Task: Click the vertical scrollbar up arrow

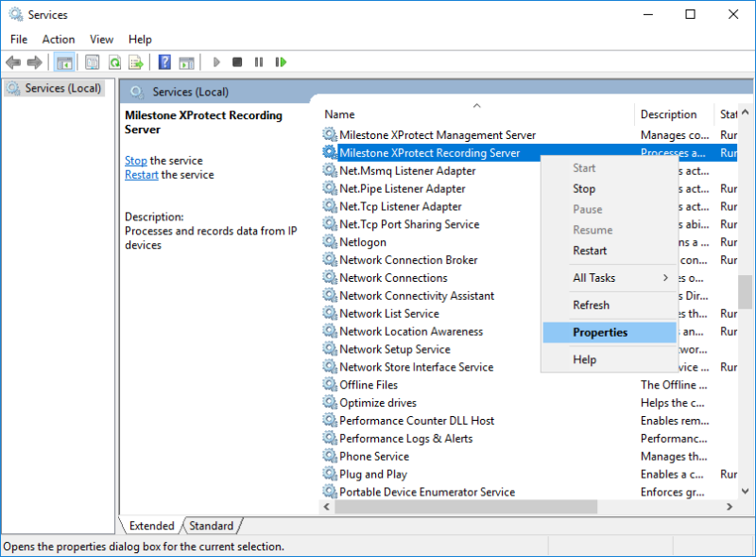Action: 745,113
